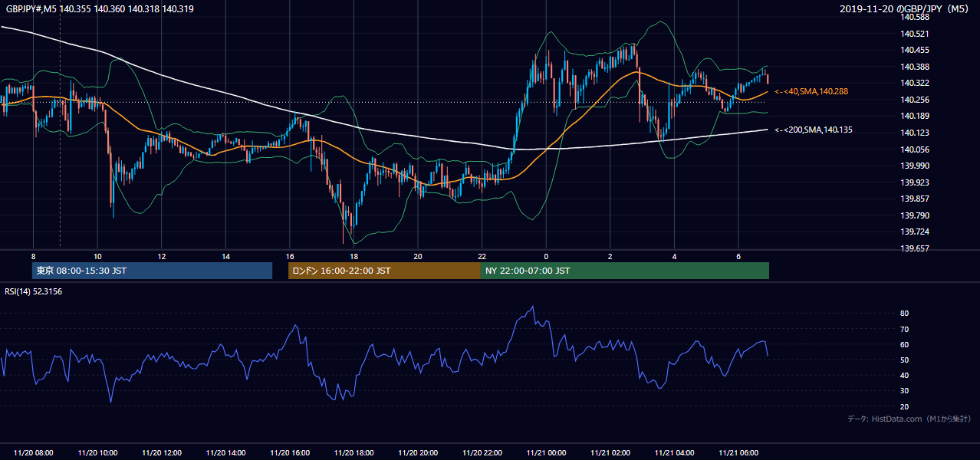Click hour label 18 under the price chart
This screenshot has width=980, height=460.
click(354, 256)
